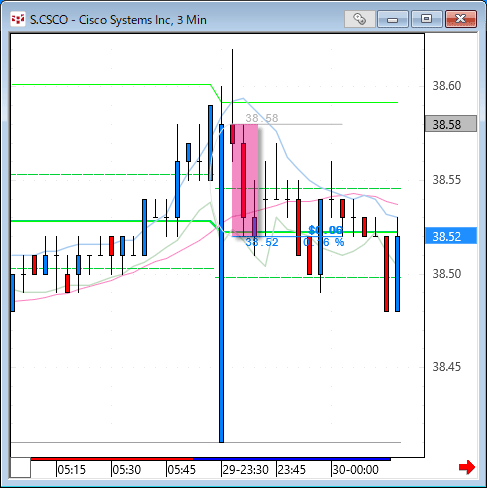This screenshot has height=488, width=487.
Task: Click the 23:45 time axis label
Action: tap(292, 470)
